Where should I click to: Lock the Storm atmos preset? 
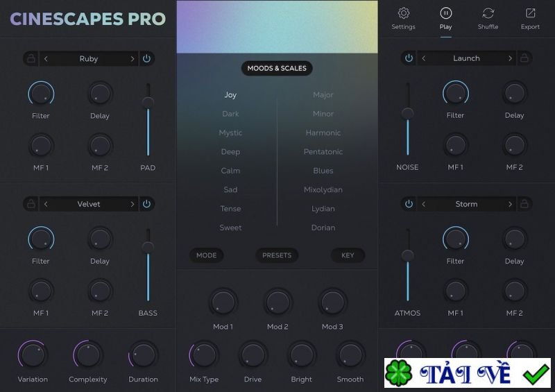524,204
